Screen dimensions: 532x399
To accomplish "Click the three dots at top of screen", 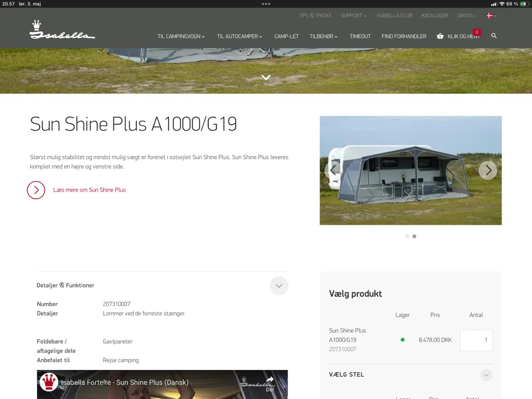I will pos(266,4).
